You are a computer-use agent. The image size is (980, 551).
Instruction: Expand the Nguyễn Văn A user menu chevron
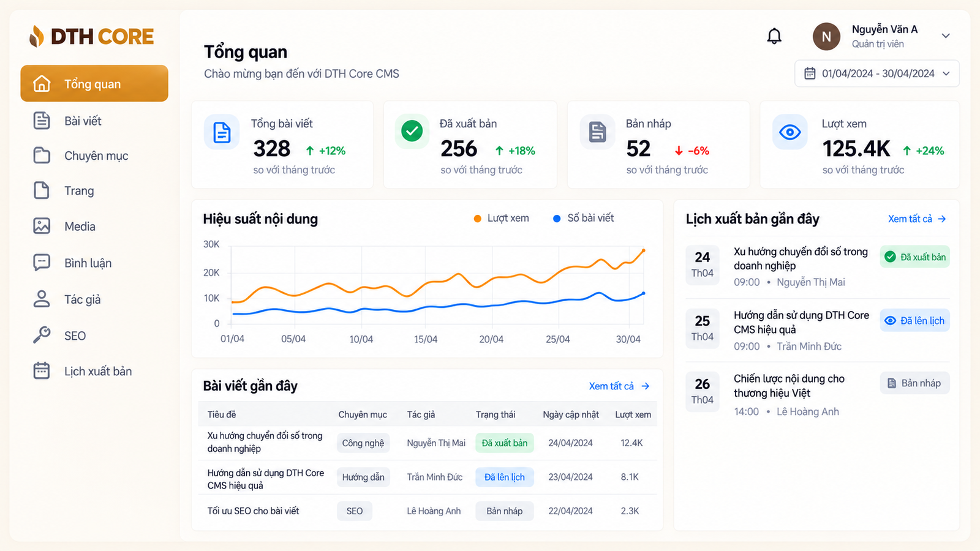click(946, 36)
